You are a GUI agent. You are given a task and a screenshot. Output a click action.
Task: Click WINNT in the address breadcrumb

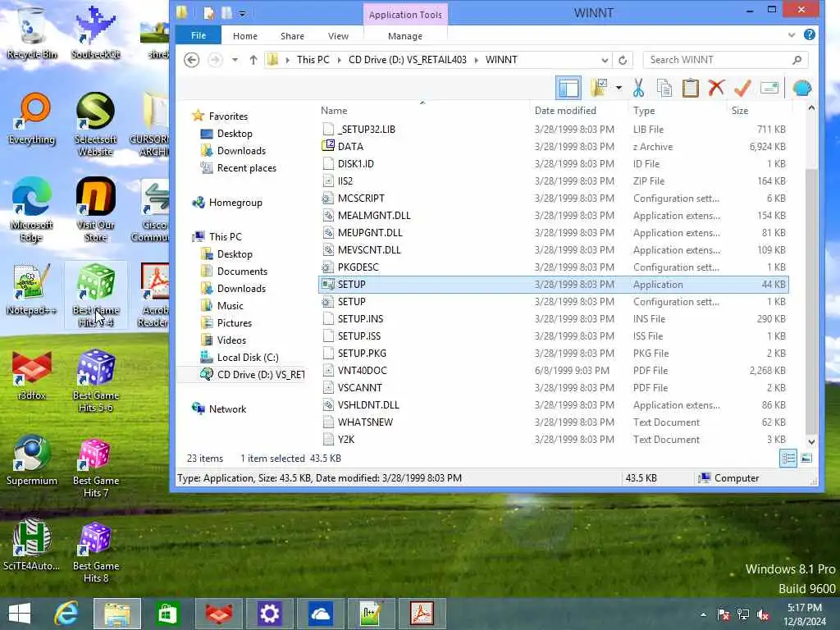(501, 59)
